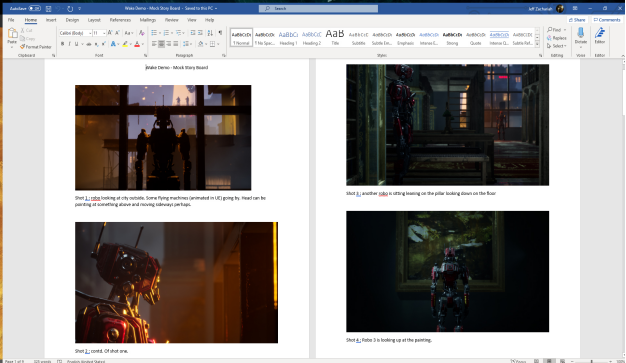Click the Search box in title bar
This screenshot has height=363, width=626.
pos(318,8)
